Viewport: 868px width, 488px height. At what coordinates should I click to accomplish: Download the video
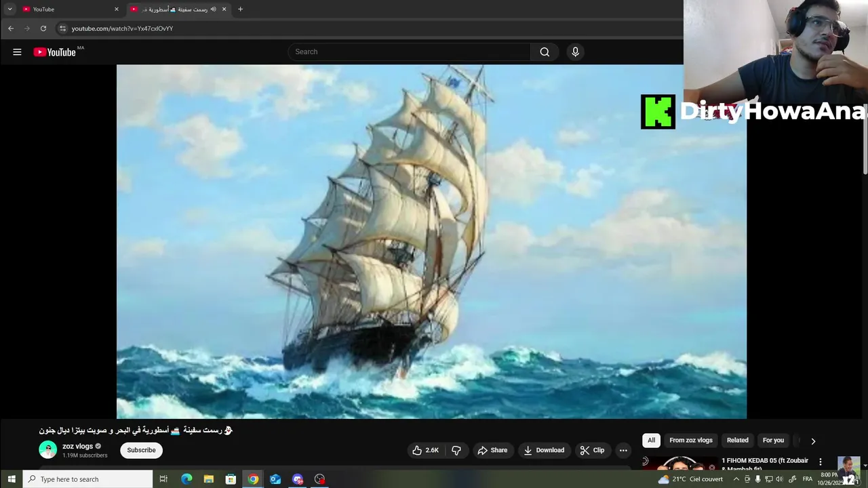[544, 450]
